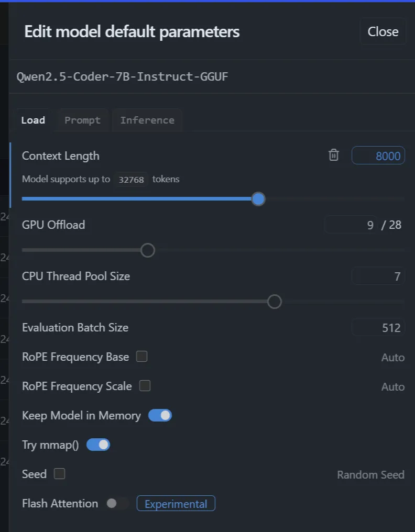This screenshot has height=532, width=415.
Task: Click the Context Length slider handle
Action: pyautogui.click(x=258, y=199)
